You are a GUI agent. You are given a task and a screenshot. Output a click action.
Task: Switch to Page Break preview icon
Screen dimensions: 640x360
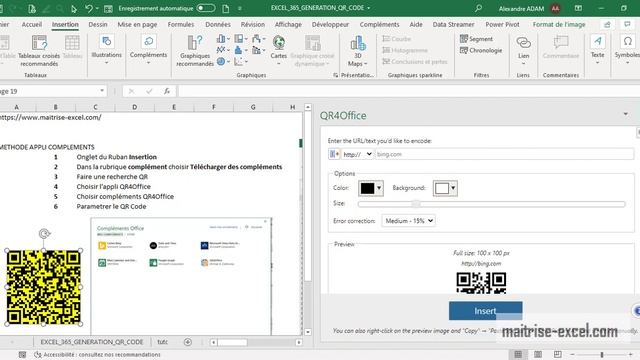(558, 354)
